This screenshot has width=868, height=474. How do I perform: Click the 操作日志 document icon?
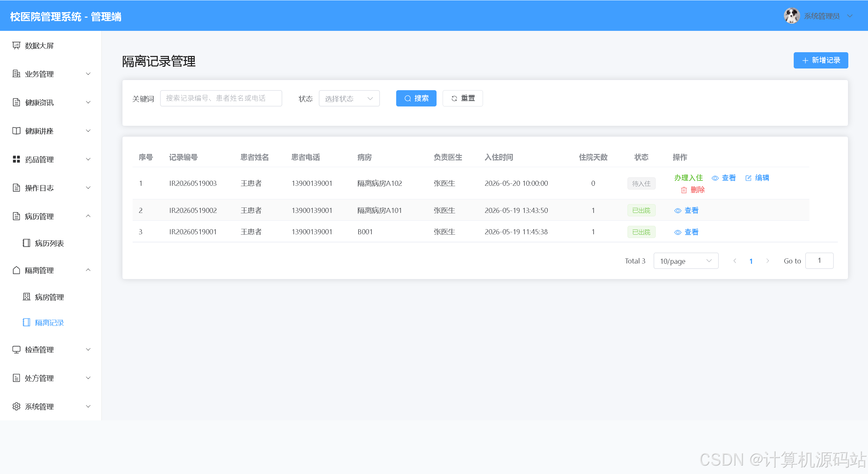(16, 187)
